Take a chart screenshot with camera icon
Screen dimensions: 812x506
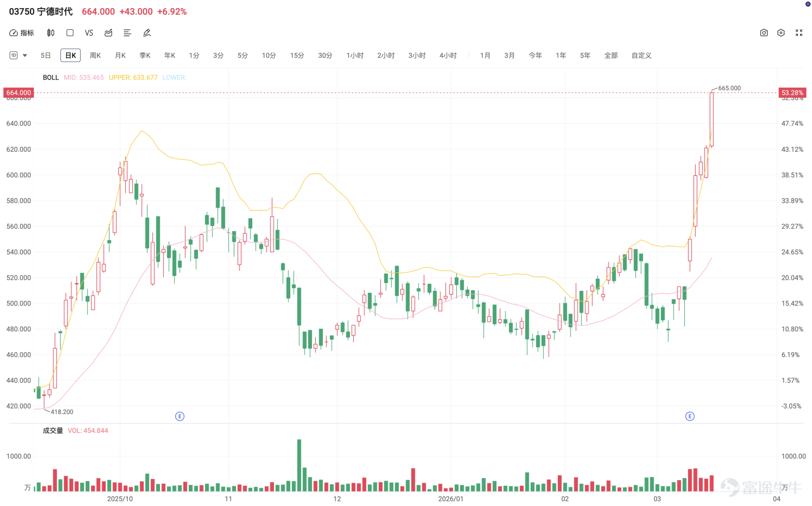point(764,33)
